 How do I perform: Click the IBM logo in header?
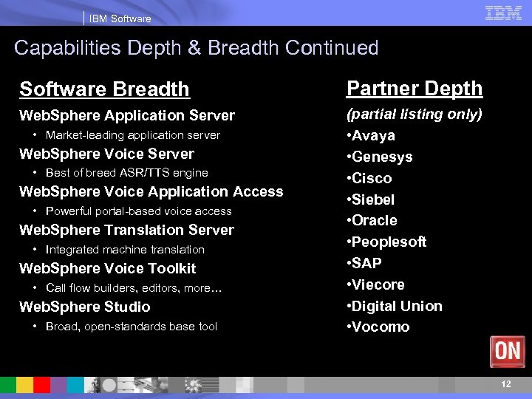(x=503, y=13)
